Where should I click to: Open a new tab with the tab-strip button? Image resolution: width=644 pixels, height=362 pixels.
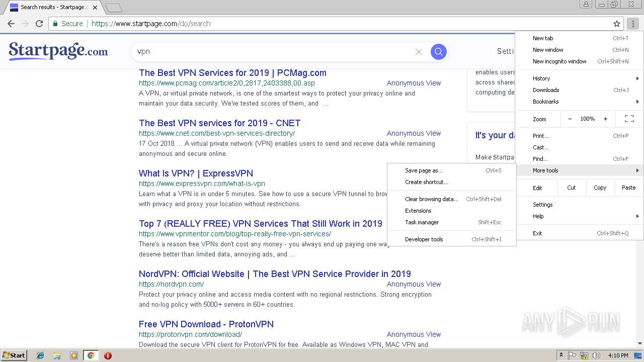(x=114, y=8)
